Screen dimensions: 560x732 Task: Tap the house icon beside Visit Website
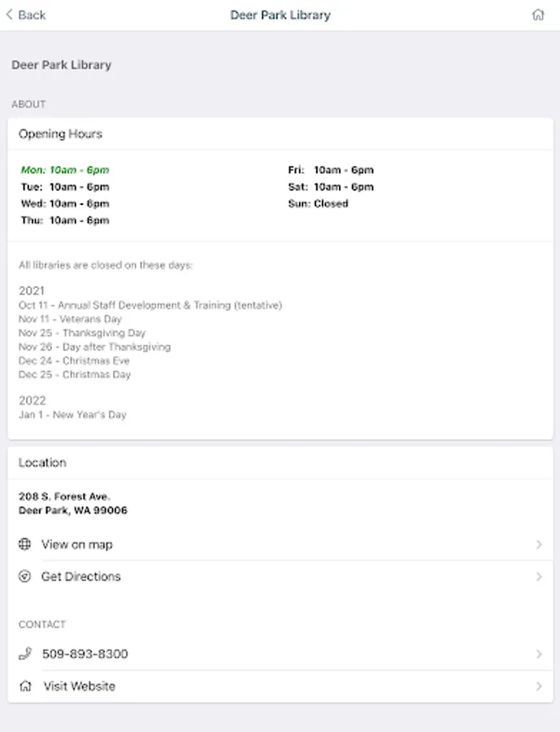25,686
